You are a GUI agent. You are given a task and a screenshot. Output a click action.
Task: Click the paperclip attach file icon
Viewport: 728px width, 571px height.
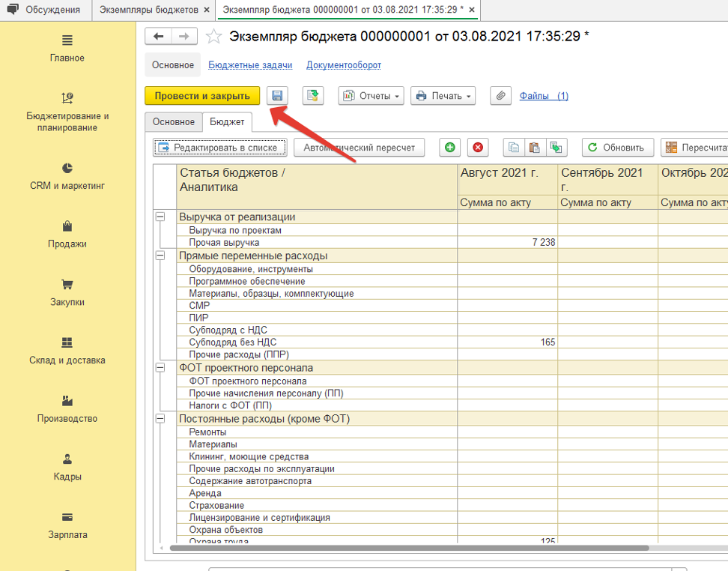tap(500, 96)
